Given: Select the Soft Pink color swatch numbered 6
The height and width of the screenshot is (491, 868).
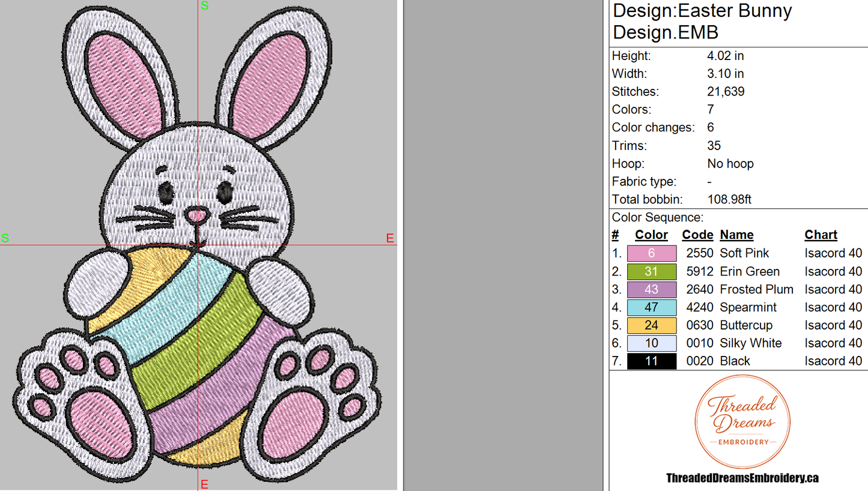Looking at the screenshot, I should (652, 253).
